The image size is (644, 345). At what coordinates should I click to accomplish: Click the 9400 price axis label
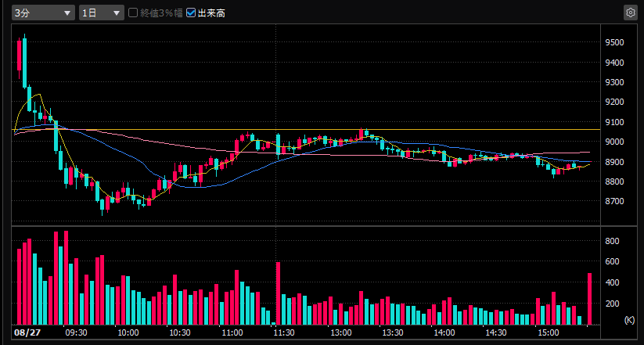point(614,63)
